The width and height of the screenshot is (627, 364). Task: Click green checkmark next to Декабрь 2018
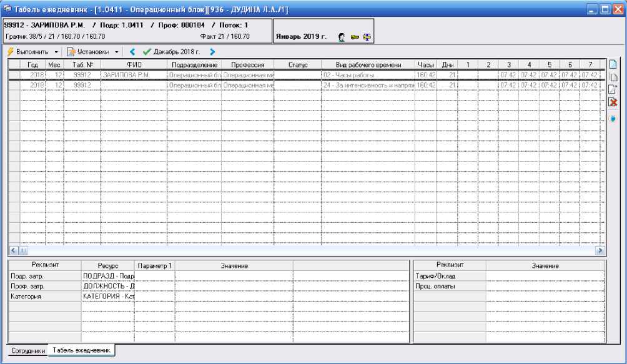pos(147,52)
